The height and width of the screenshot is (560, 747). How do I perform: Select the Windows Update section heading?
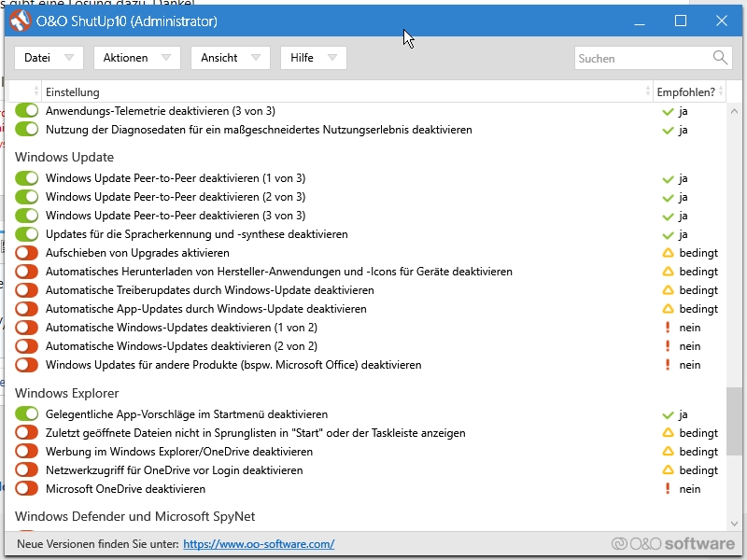click(x=64, y=157)
